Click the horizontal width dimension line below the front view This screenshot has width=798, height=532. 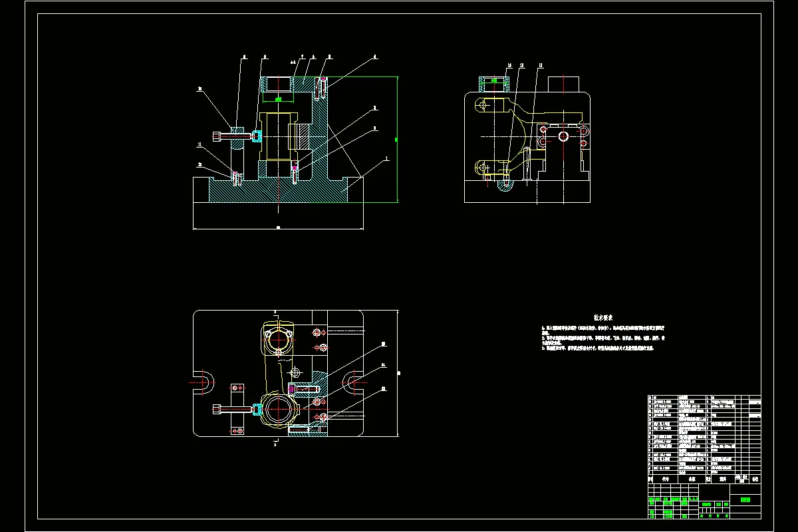[279, 229]
